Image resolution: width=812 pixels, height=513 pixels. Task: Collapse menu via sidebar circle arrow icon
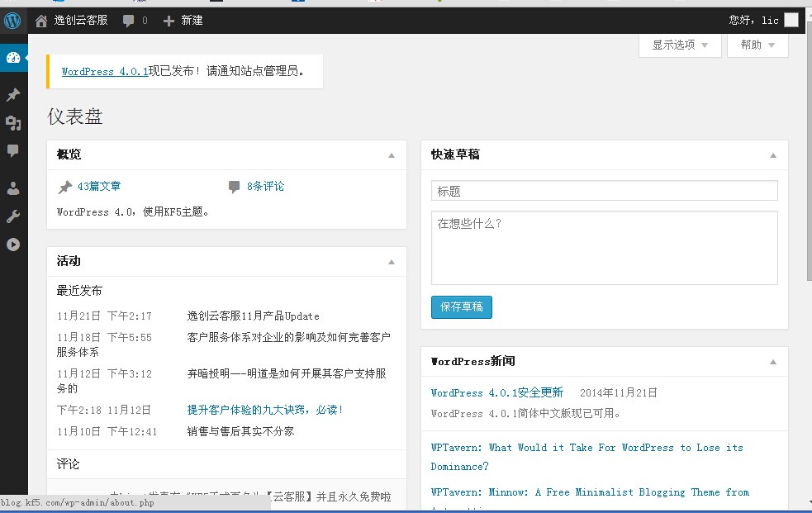pyautogui.click(x=13, y=245)
